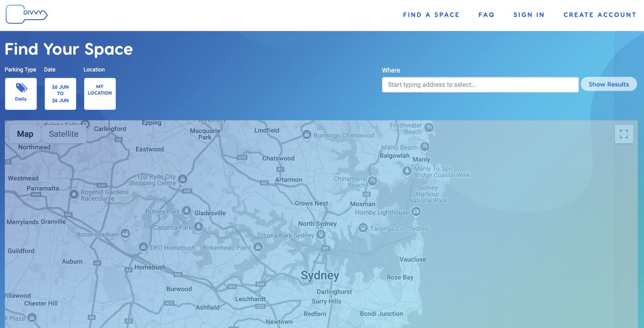644x328 pixels.
Task: Open the FAQ page
Action: [x=486, y=15]
